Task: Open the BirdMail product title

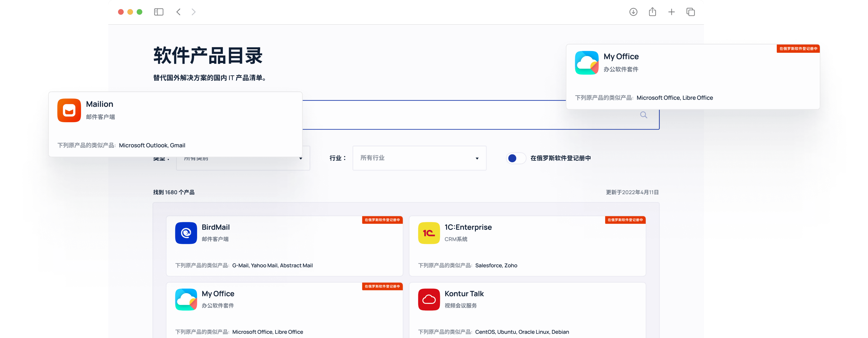Action: [x=216, y=227]
